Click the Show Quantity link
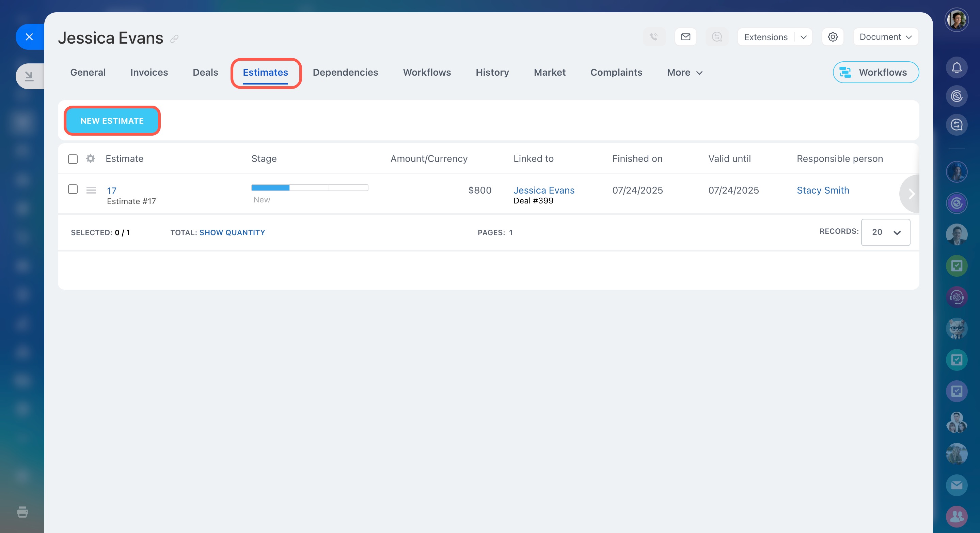 tap(232, 232)
